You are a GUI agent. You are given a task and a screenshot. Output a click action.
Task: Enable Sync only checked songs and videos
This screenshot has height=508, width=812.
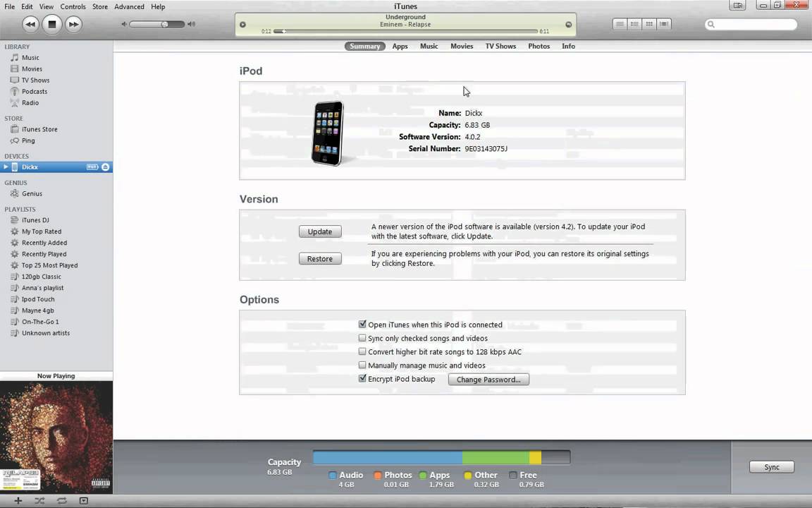point(362,338)
